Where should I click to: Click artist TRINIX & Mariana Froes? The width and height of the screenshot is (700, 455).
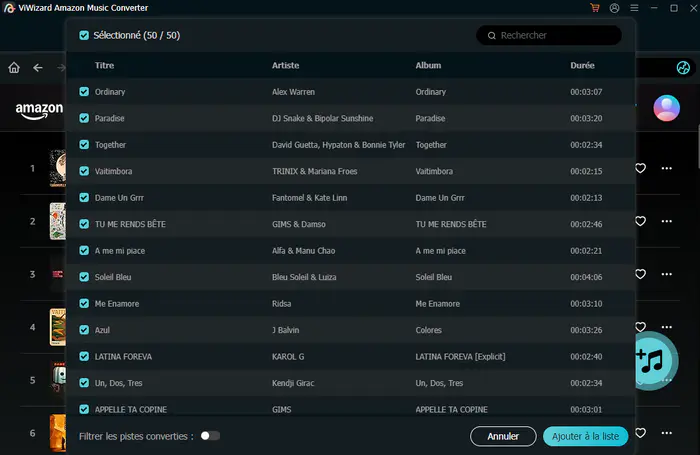point(314,171)
